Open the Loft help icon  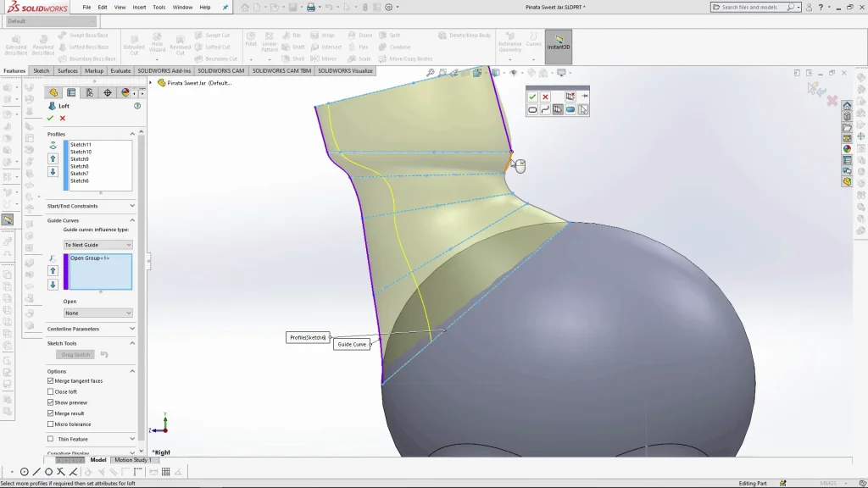[x=137, y=106]
